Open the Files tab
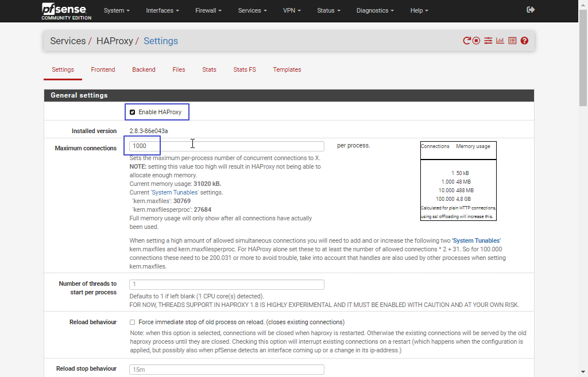This screenshot has height=377, width=588. coord(179,69)
